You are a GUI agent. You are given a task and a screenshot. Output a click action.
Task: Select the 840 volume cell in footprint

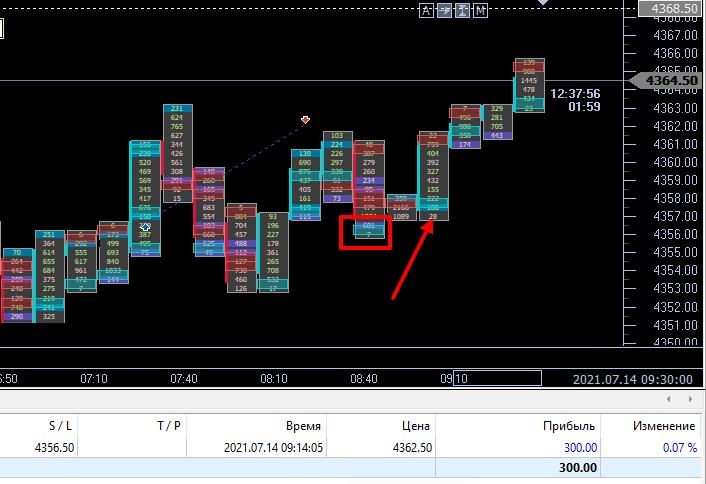click(x=113, y=262)
